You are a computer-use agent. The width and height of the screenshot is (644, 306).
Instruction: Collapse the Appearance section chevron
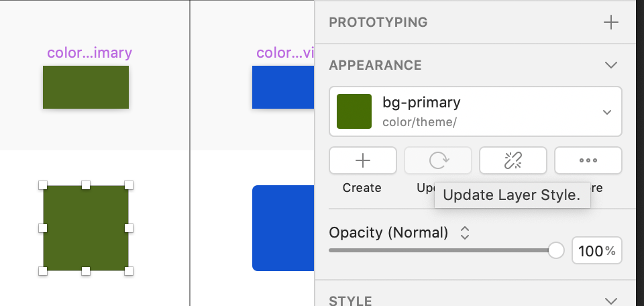610,65
